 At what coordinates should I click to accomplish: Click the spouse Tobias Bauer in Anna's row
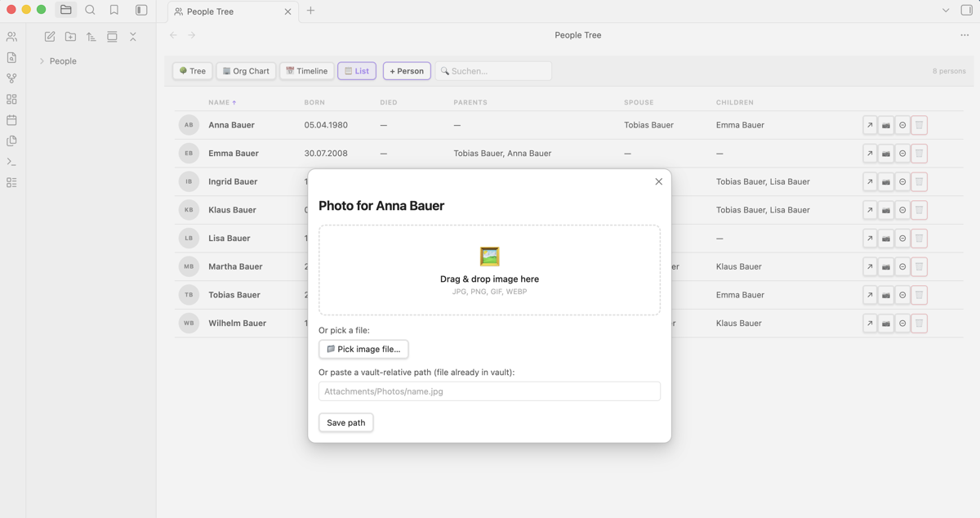[x=649, y=125]
